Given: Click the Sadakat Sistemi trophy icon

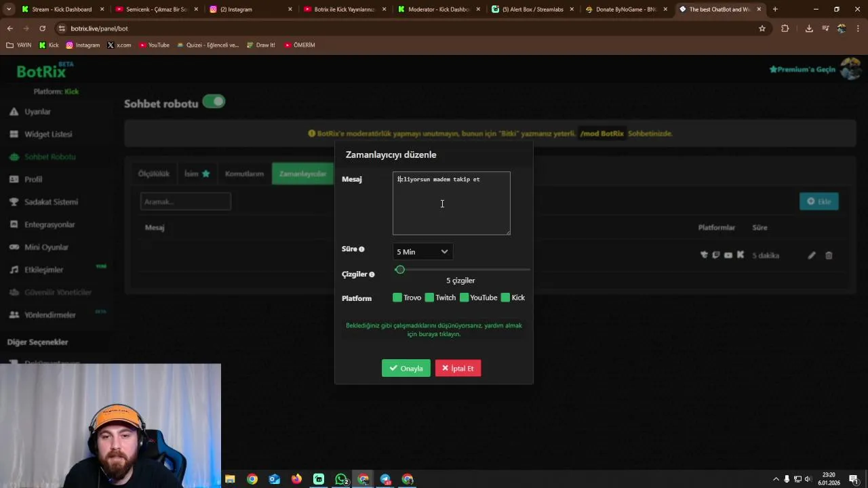Looking at the screenshot, I should (x=14, y=202).
